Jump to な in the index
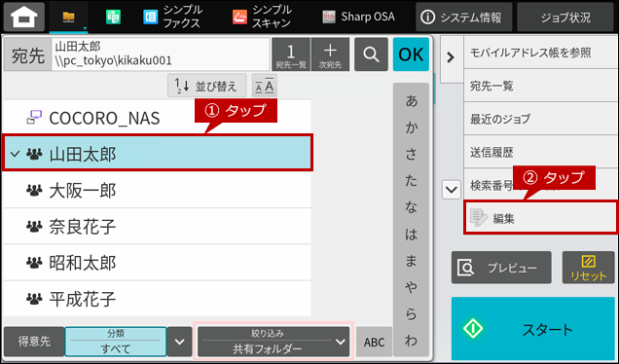 [x=411, y=207]
